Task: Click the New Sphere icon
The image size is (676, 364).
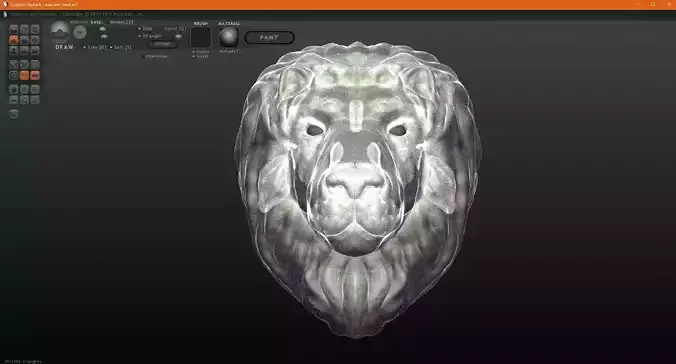Action: point(13,89)
